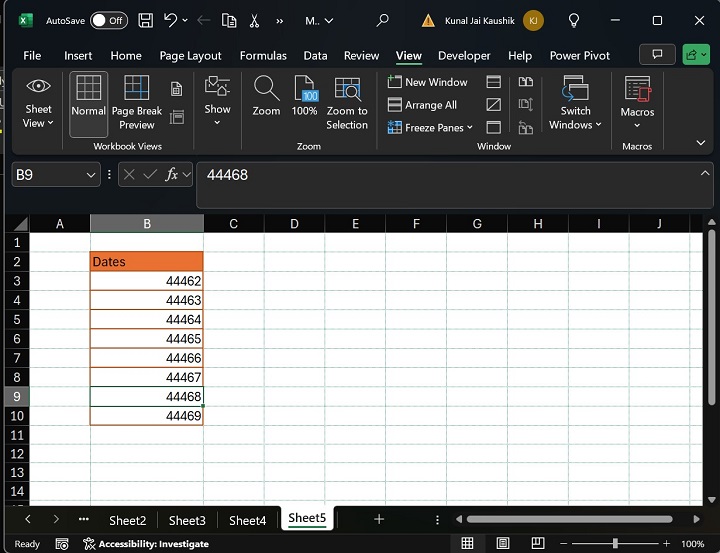The image size is (720, 553).
Task: Open the Formulas ribbon tab
Action: coord(263,56)
